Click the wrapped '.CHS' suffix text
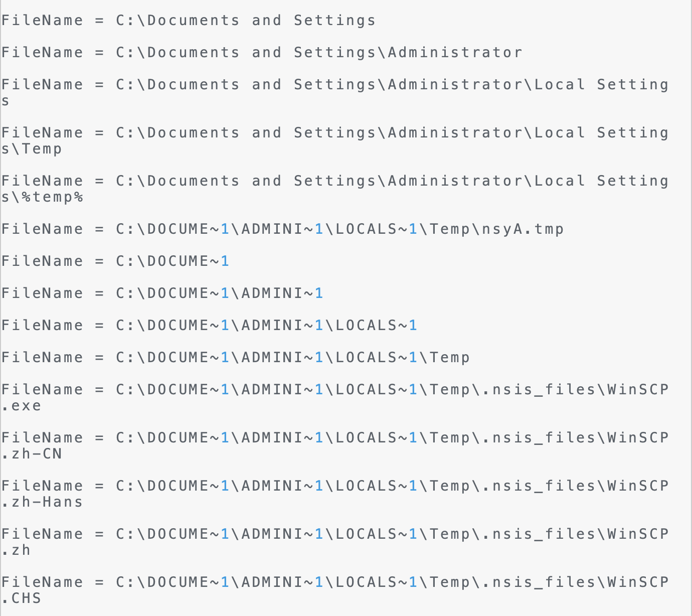Image resolution: width=692 pixels, height=616 pixels. coord(21,598)
